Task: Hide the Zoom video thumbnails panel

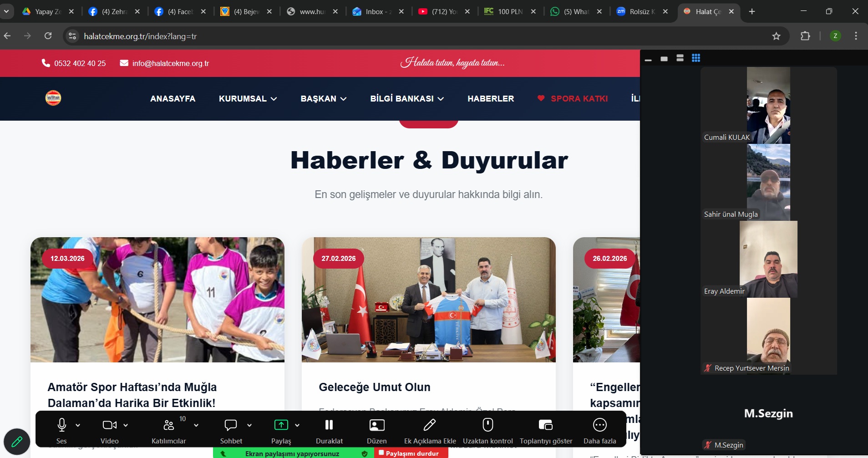Action: click(x=648, y=59)
